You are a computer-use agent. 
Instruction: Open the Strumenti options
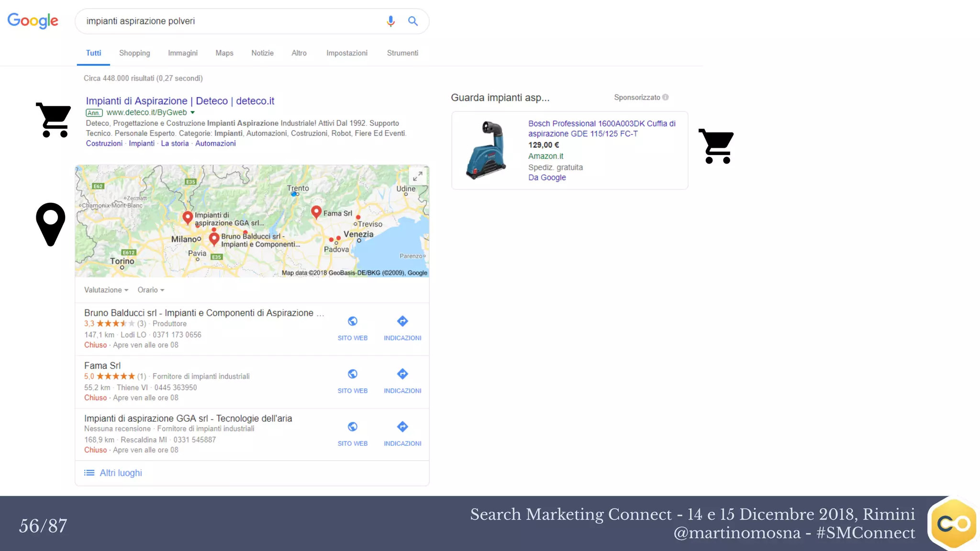[x=402, y=53]
